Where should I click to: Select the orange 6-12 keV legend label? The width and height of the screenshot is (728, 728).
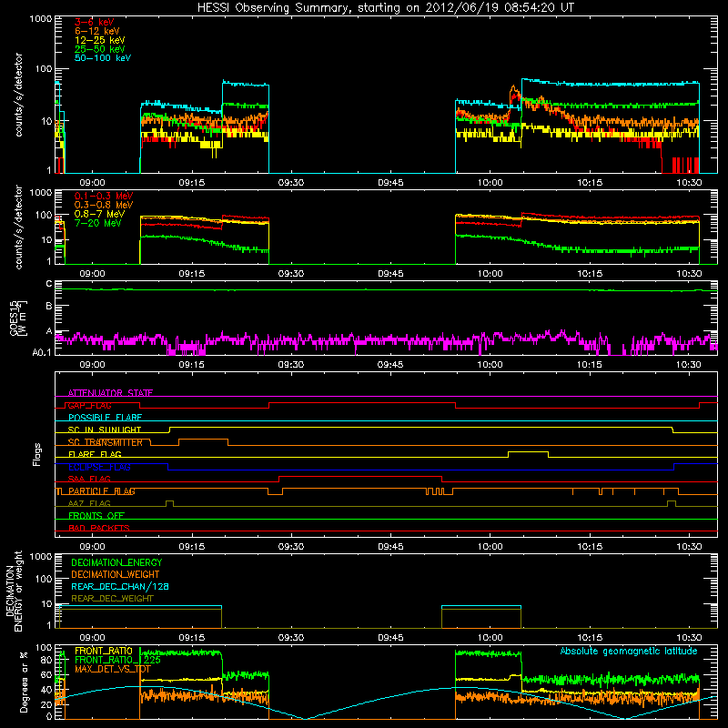(x=96, y=31)
